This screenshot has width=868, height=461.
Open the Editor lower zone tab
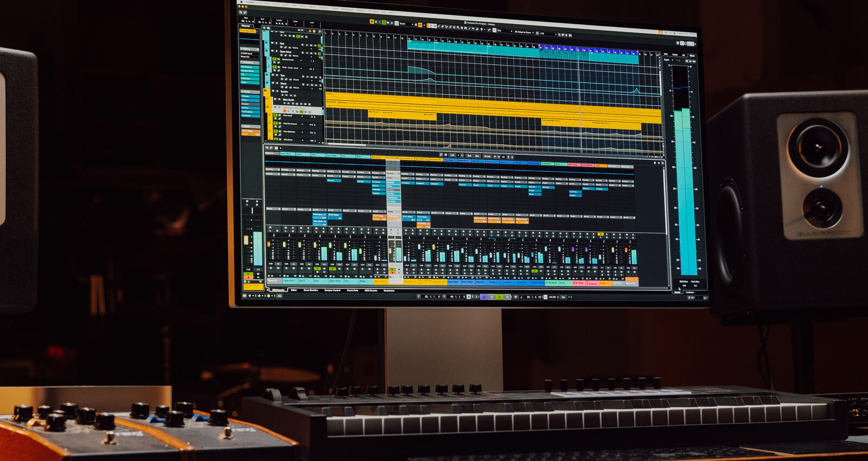(294, 290)
